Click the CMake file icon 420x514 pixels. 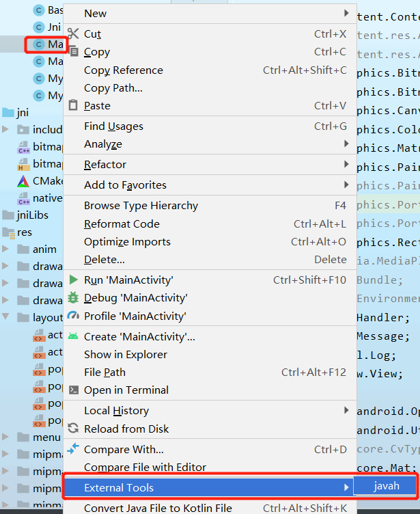click(x=23, y=181)
